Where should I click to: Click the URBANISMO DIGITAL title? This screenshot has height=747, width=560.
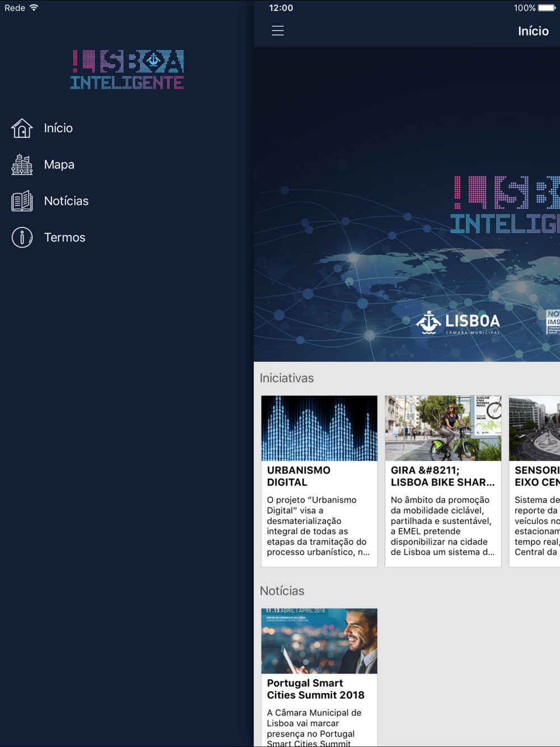click(x=298, y=477)
